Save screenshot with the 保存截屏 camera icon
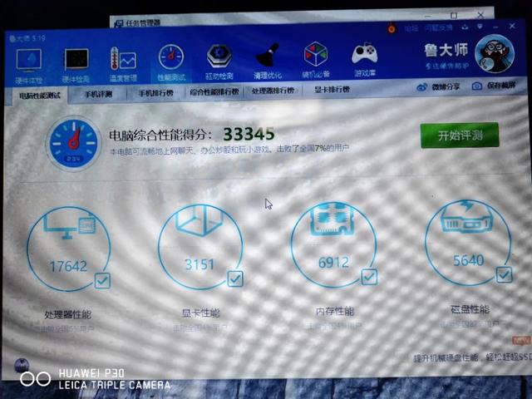This screenshot has width=532, height=399. coord(476,86)
